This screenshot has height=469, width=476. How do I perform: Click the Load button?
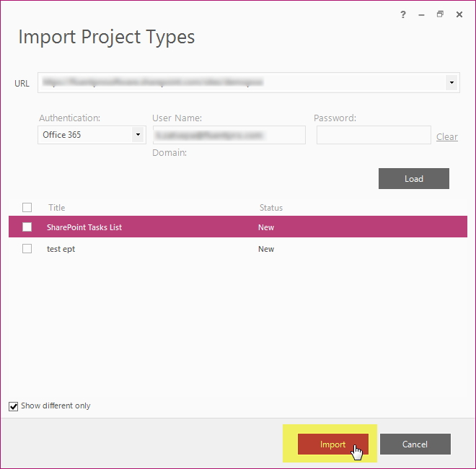(x=414, y=179)
